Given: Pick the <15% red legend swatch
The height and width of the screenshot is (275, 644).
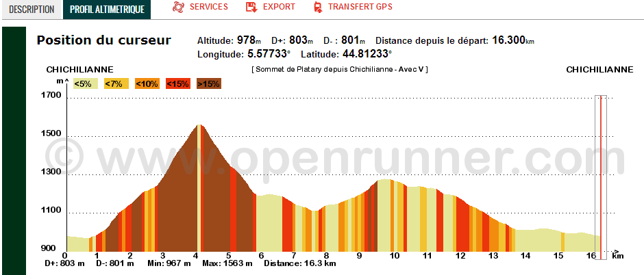Looking at the screenshot, I should pyautogui.click(x=178, y=83).
